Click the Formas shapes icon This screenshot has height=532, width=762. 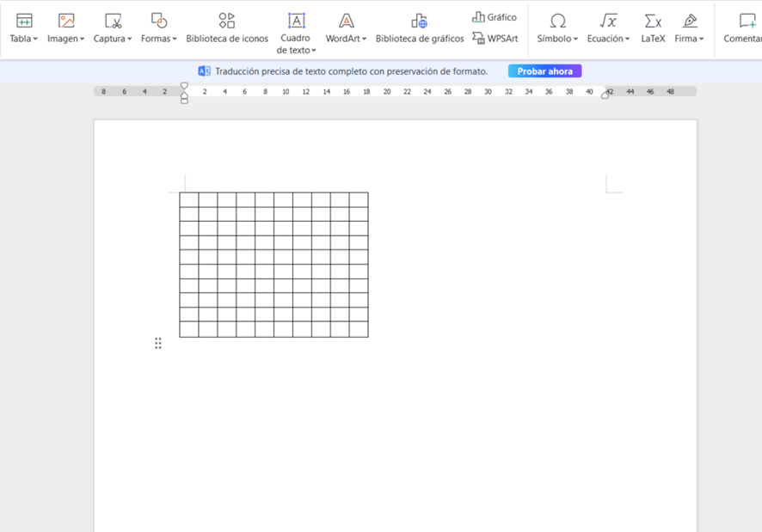158,21
